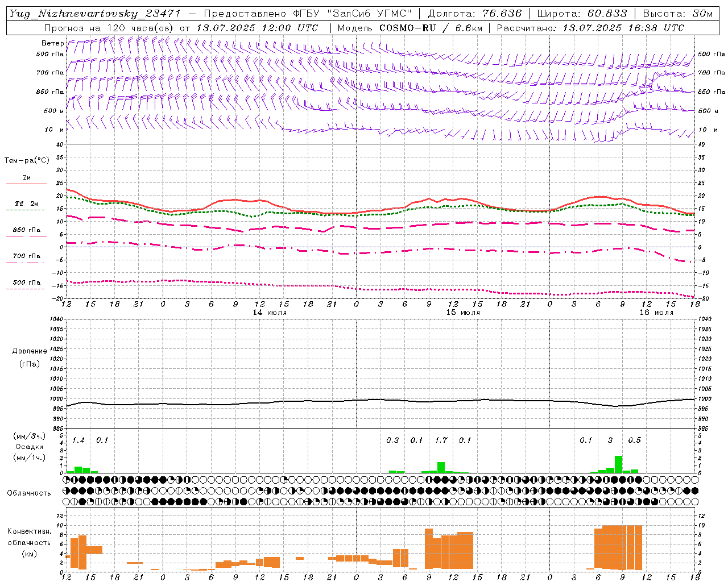Click 'Прогноз на 120 часа(ов)' forecast text
The width and height of the screenshot is (728, 582).
click(109, 28)
